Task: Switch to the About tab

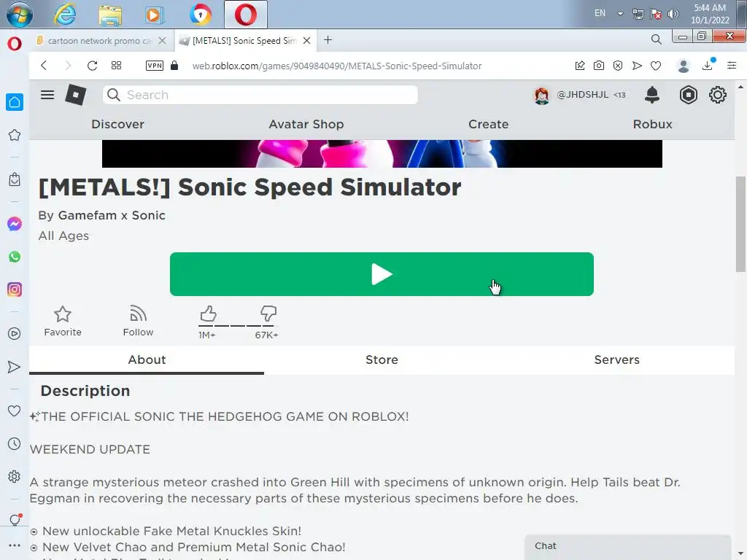Action: (x=147, y=360)
